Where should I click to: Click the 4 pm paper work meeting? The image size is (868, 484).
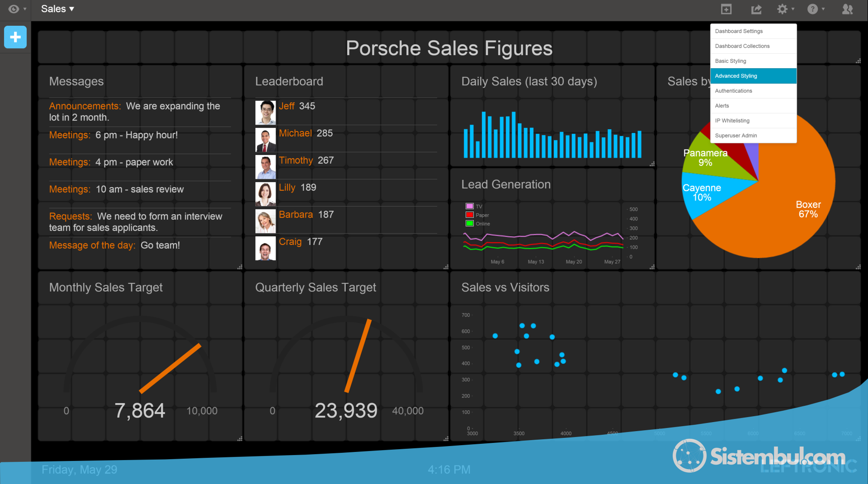pos(111,162)
